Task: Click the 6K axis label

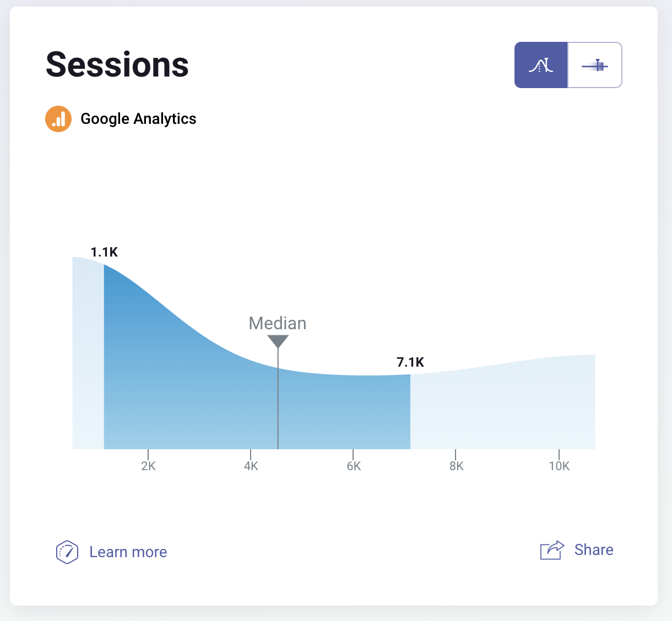Action: [354, 465]
